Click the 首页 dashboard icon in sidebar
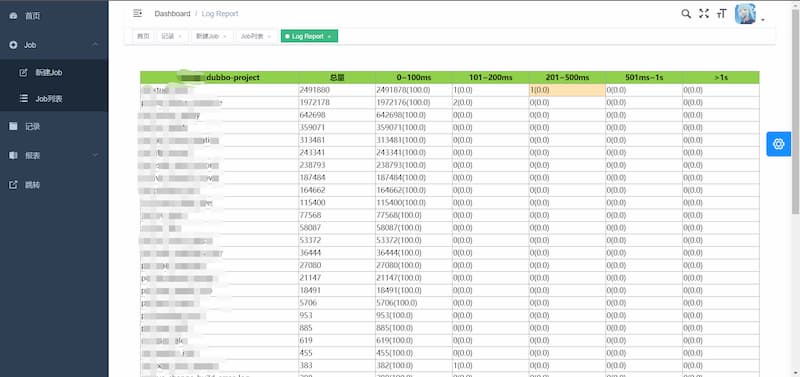The width and height of the screenshot is (800, 377). pyautogui.click(x=13, y=16)
